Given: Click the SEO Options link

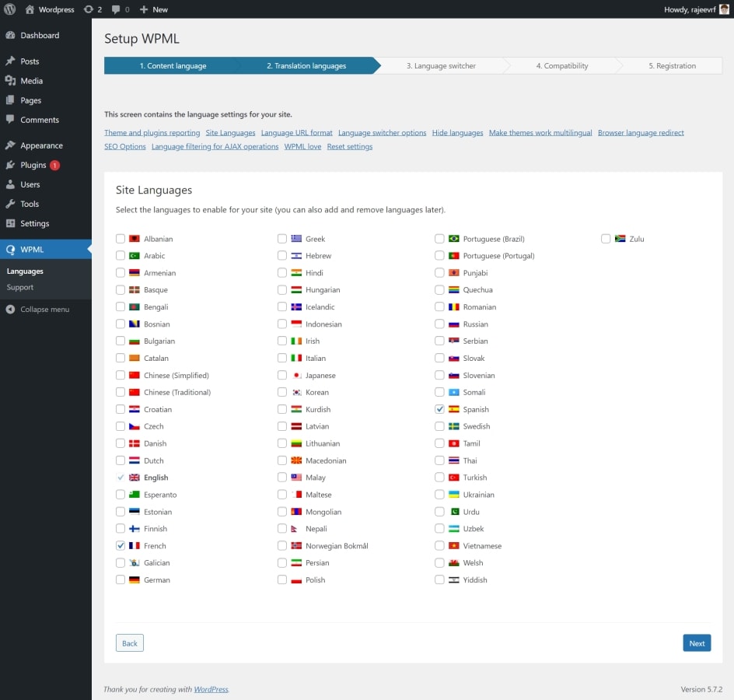Looking at the screenshot, I should pyautogui.click(x=125, y=146).
